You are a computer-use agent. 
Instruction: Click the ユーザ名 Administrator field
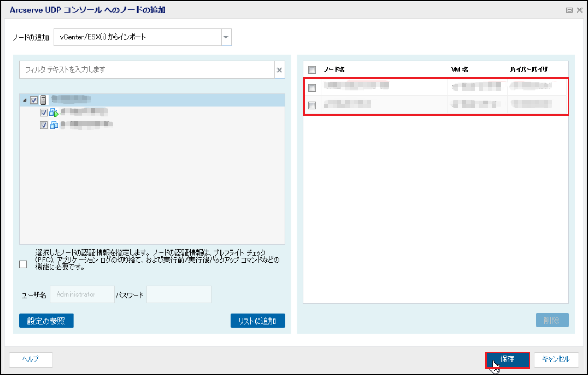coord(82,294)
